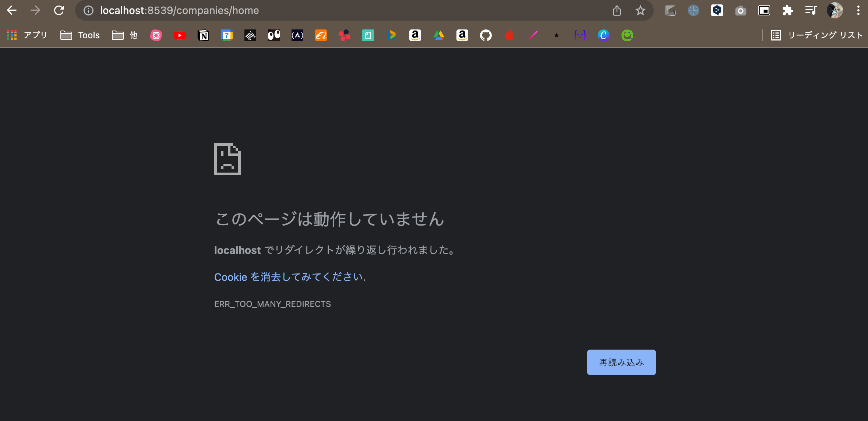Viewport: 868px width, 421px height.
Task: Open the Asana bookmark
Action: click(345, 35)
